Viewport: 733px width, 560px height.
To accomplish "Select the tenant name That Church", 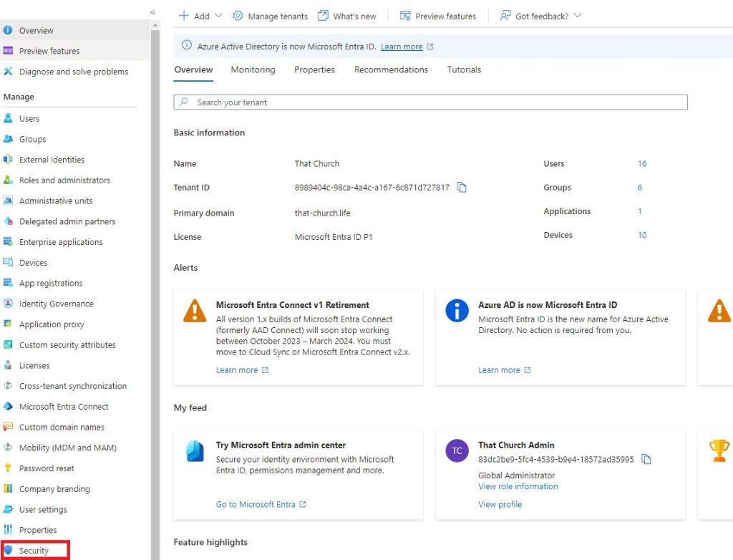I will pos(317,164).
